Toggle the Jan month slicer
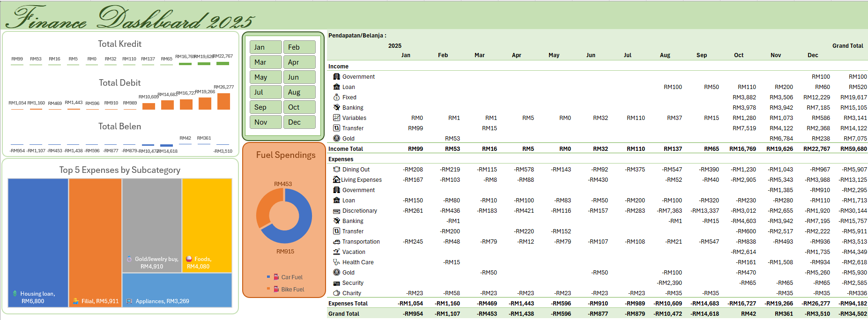Image resolution: width=868 pixels, height=320 pixels. point(266,47)
